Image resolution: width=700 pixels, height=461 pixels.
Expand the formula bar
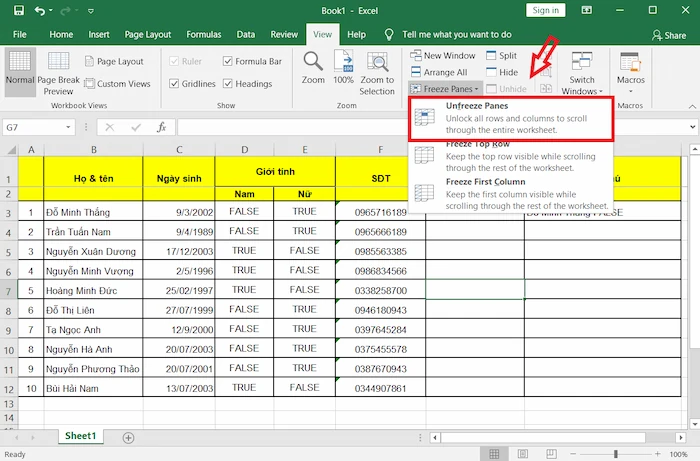click(x=692, y=127)
